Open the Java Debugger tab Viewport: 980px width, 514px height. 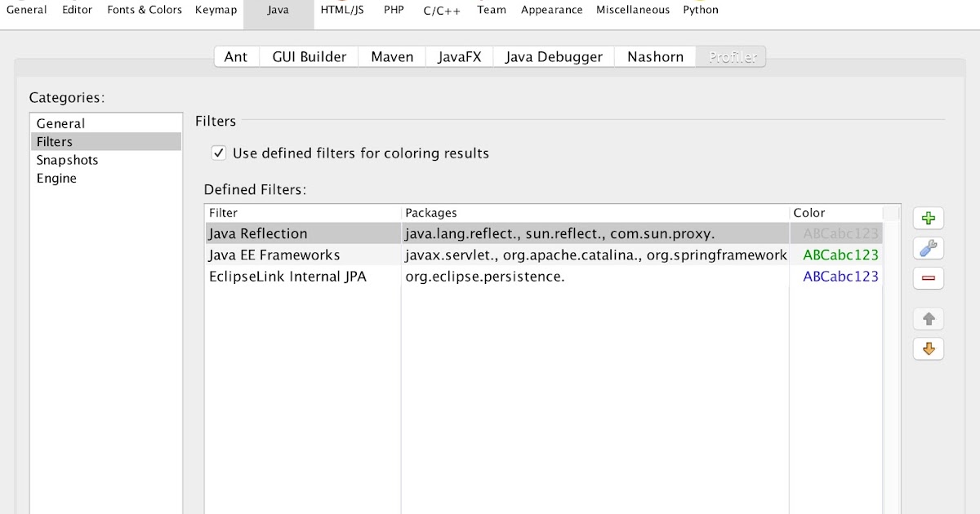point(553,56)
